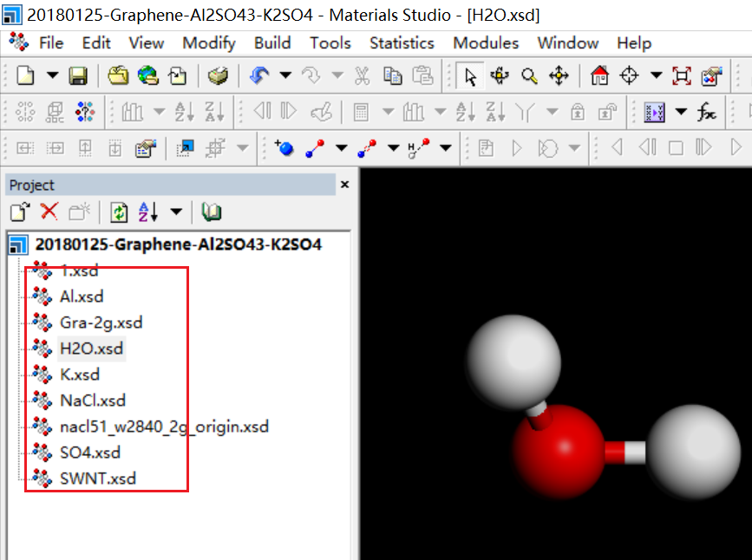This screenshot has height=560, width=752.
Task: Click the red oxygen atom in viewer
Action: [559, 451]
